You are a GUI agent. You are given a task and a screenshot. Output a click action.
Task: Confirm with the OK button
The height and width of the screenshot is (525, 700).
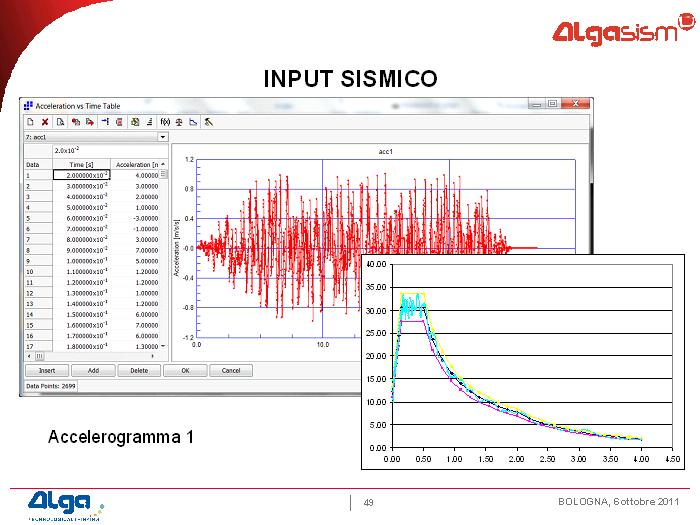tap(185, 370)
